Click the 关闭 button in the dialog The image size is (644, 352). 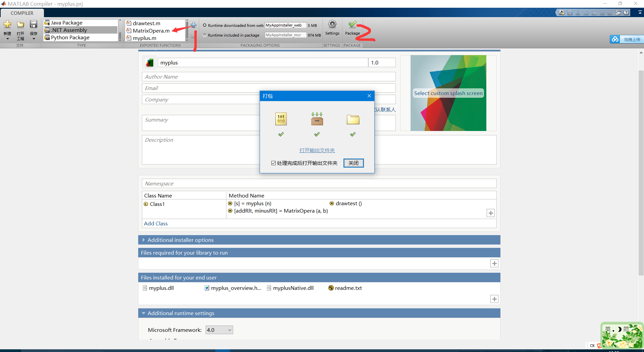tap(354, 163)
